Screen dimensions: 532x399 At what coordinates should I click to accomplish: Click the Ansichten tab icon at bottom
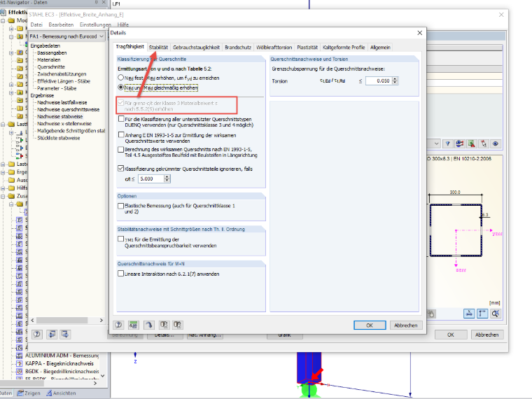coord(49,393)
